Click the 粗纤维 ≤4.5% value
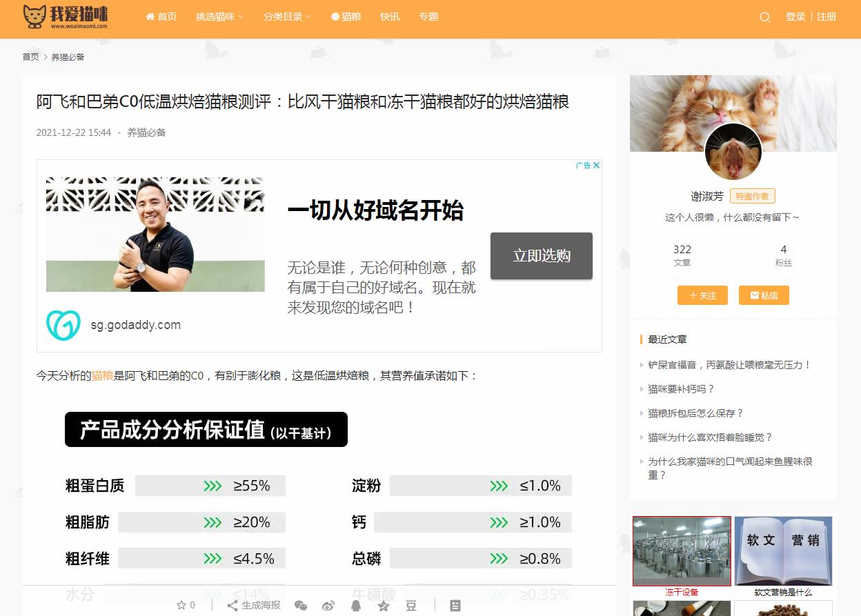 (254, 559)
